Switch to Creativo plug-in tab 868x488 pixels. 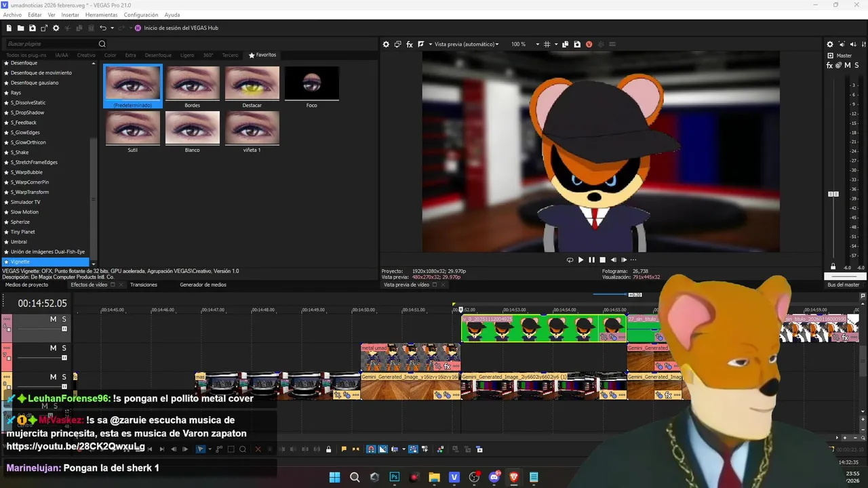pyautogui.click(x=86, y=55)
